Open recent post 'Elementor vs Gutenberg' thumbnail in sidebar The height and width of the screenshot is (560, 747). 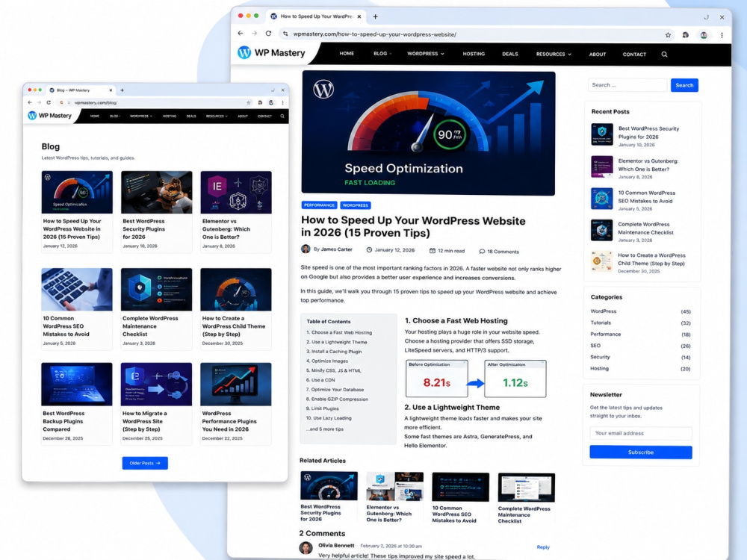click(x=601, y=167)
